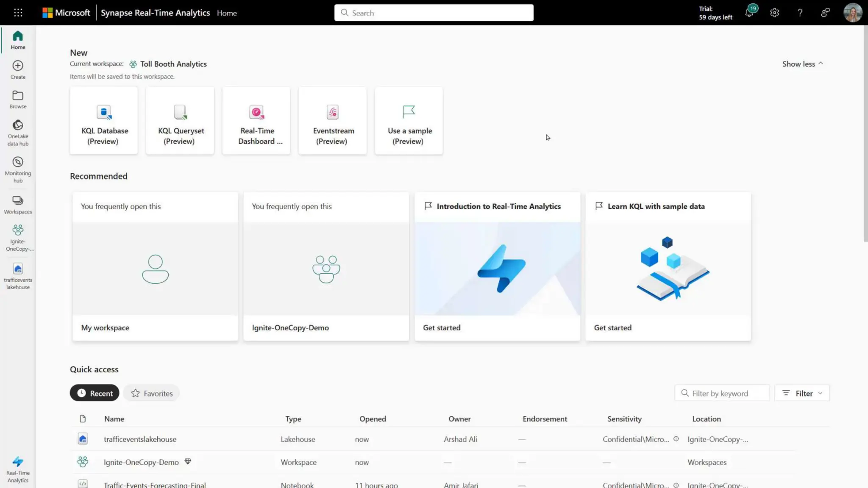Expand the Filter dropdown
The image size is (868, 488).
(802, 393)
